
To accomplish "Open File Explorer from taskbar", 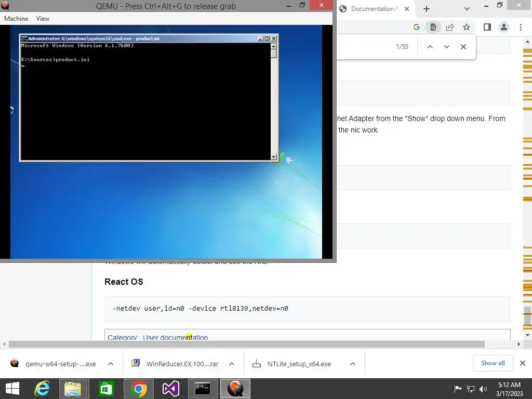I will pyautogui.click(x=73, y=389).
